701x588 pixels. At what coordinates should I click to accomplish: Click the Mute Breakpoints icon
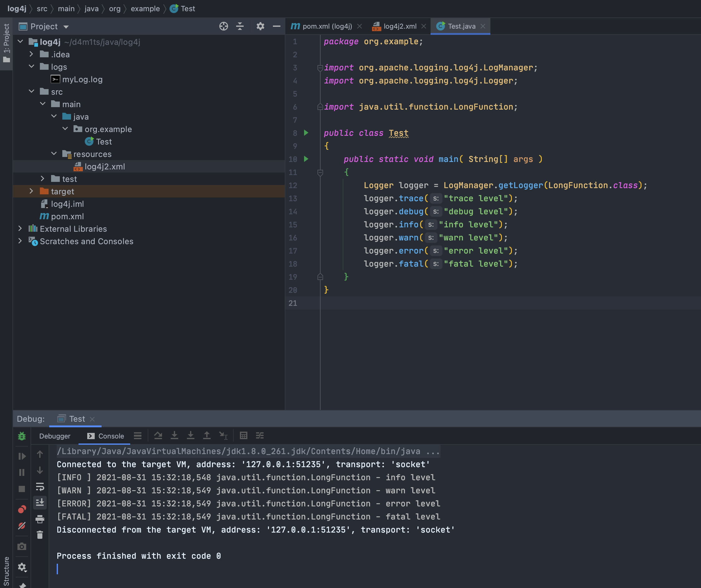[22, 526]
